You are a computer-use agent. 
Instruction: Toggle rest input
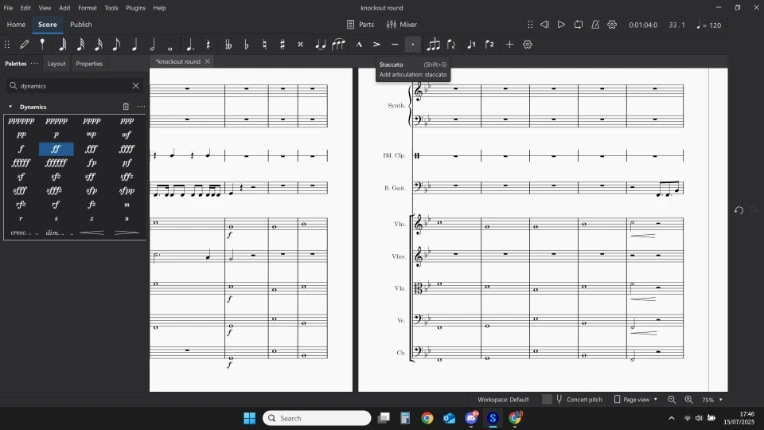[208, 45]
